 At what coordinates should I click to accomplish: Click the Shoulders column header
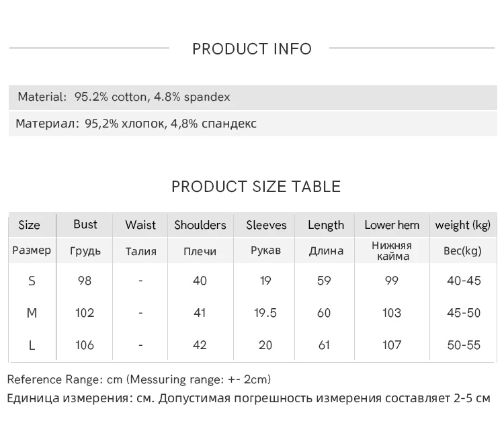(x=200, y=226)
